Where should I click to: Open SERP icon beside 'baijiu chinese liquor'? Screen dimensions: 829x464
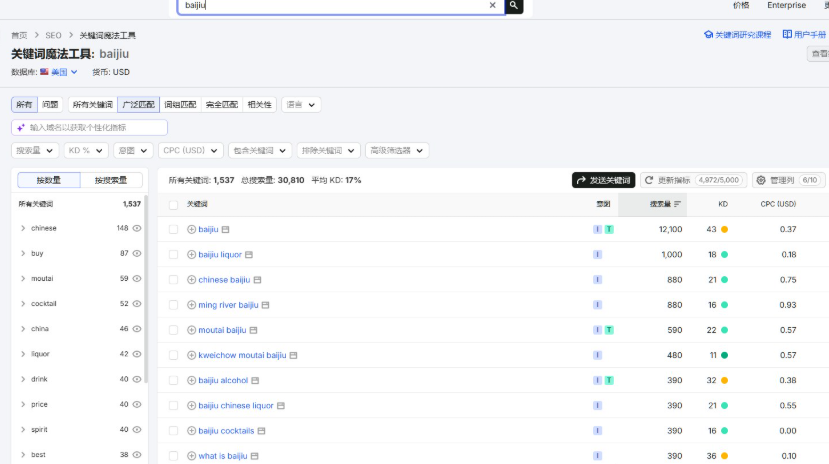point(281,406)
